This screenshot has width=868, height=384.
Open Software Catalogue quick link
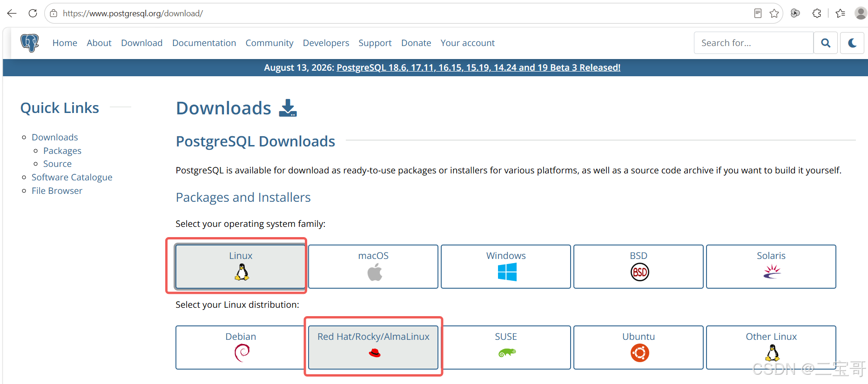coord(72,177)
